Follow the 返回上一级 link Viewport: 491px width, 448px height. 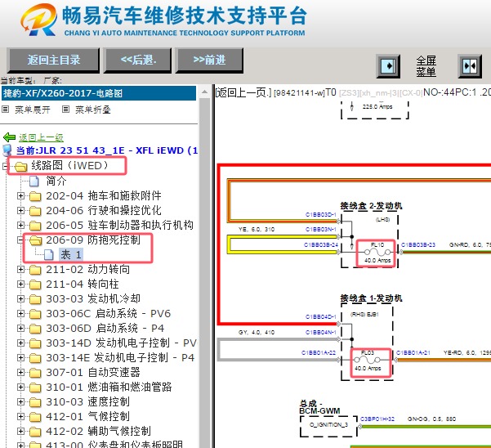[x=41, y=137]
